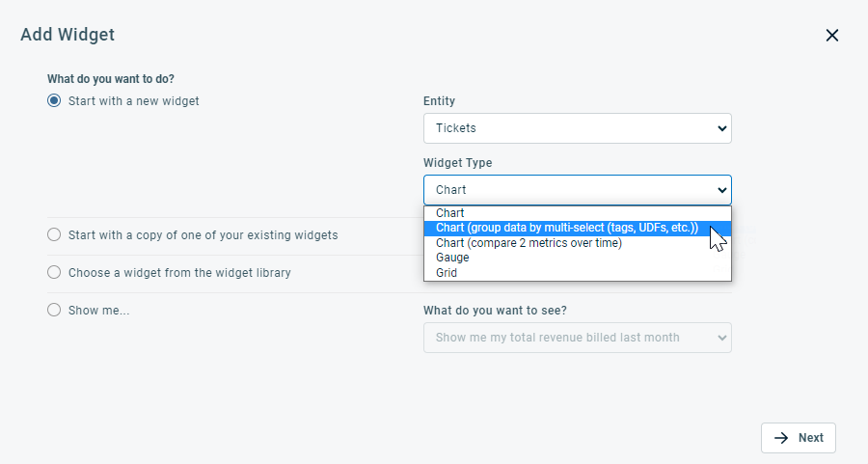
Task: Select 'Start with a new widget' radio
Action: click(54, 100)
